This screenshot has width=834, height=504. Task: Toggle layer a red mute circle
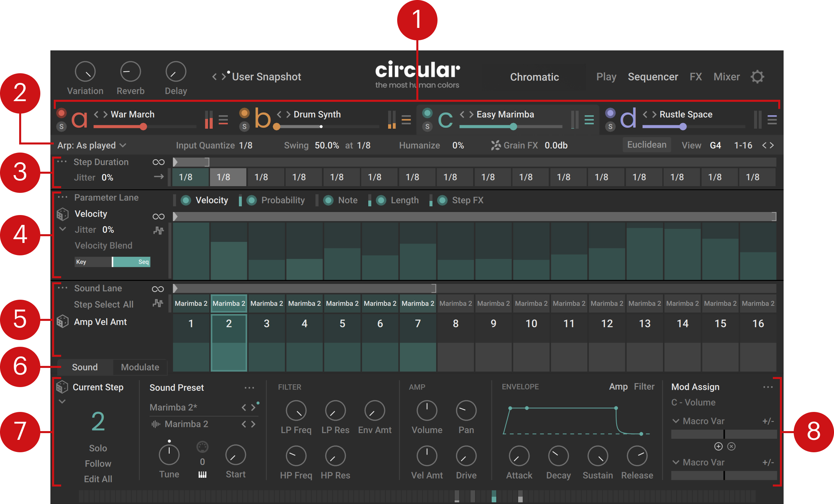[x=61, y=113]
